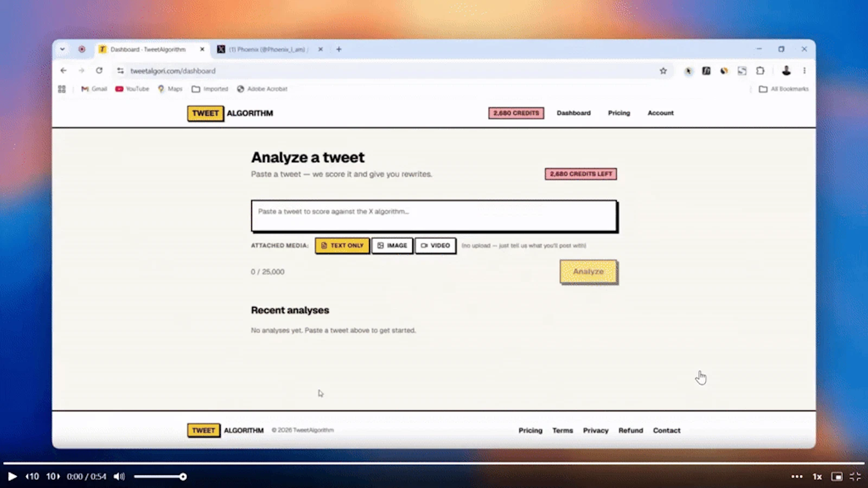Open the All Bookmarks folder

point(783,89)
